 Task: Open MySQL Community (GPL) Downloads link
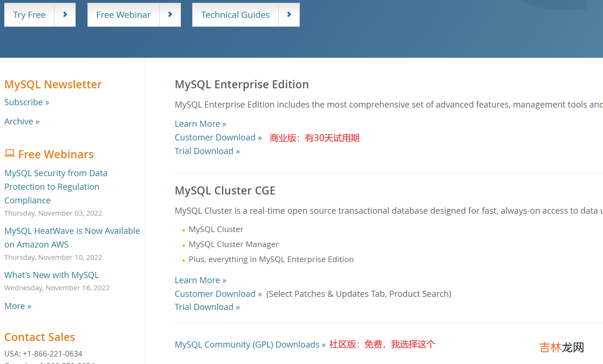[250, 344]
